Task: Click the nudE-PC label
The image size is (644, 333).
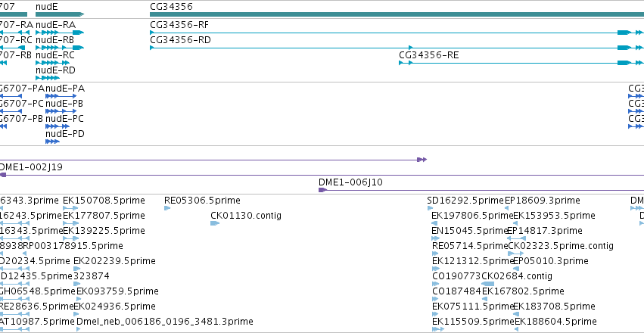Action: pos(64,119)
